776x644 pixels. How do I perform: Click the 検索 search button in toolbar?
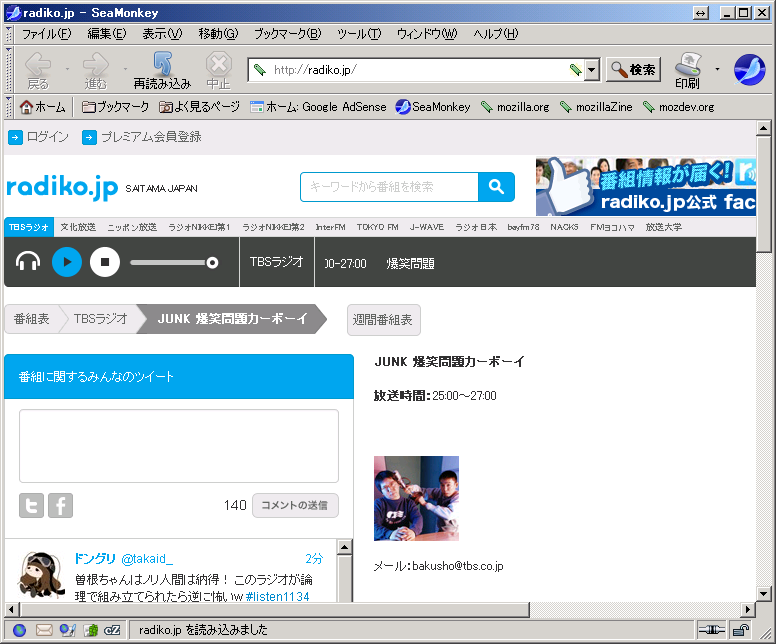633,70
